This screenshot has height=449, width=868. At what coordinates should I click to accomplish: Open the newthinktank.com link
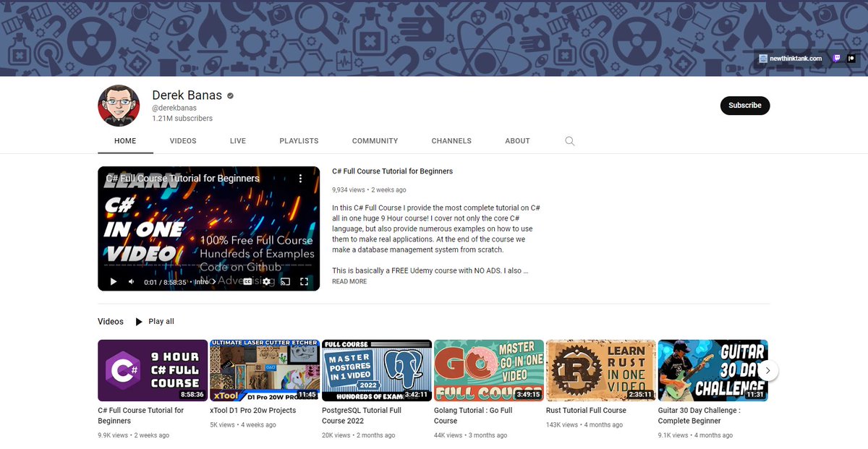(796, 58)
